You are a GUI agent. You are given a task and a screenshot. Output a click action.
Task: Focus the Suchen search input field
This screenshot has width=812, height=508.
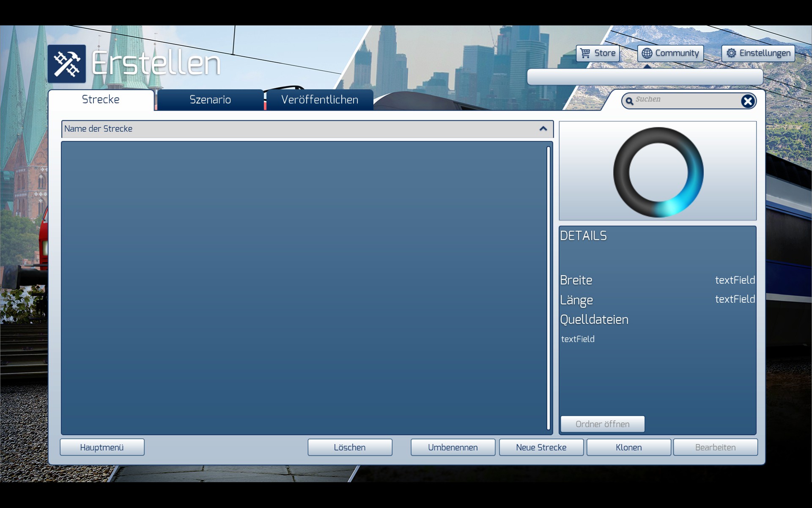[x=685, y=100]
